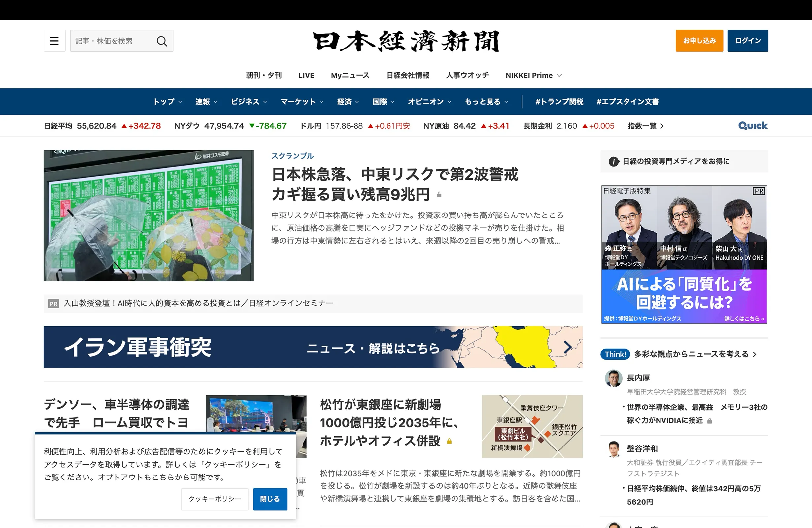The width and height of the screenshot is (812, 528).
Task: Click the info icon beside 日経の投資専門メディアをお得に
Action: pyautogui.click(x=613, y=161)
